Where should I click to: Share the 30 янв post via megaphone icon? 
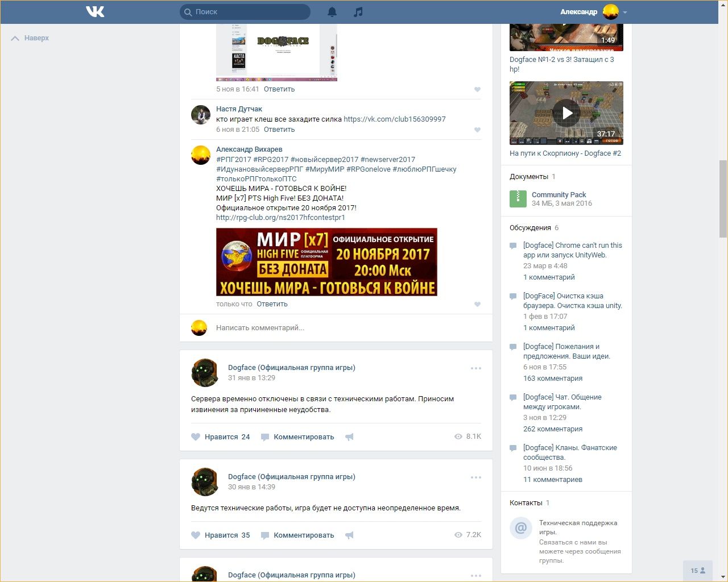tap(349, 535)
